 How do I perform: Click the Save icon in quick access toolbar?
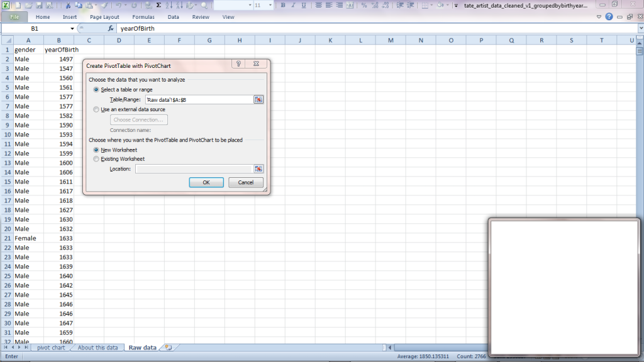[39, 5]
